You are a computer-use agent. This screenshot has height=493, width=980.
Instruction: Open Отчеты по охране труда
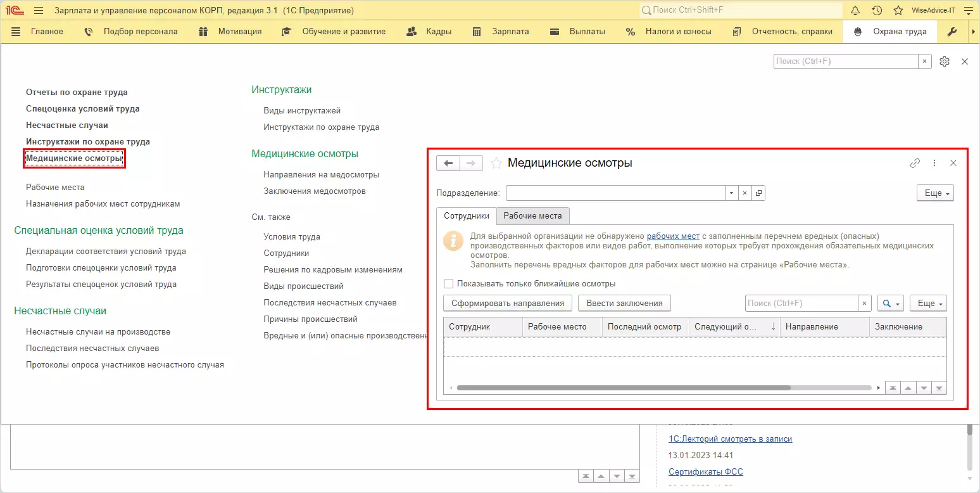(x=77, y=93)
